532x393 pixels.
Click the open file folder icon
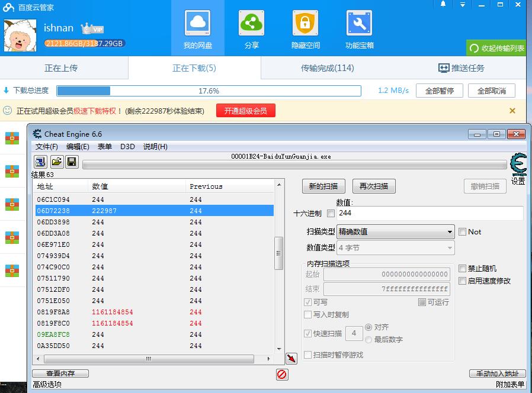click(57, 162)
